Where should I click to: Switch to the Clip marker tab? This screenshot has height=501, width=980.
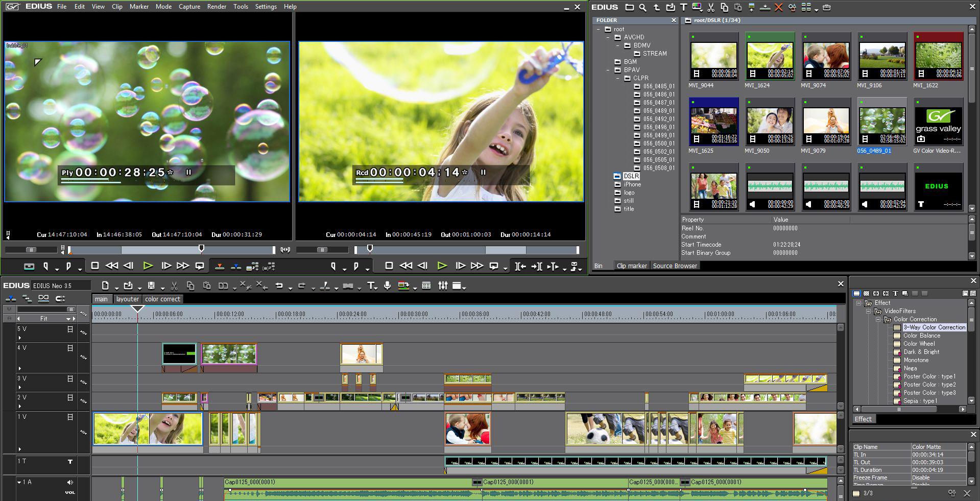point(631,266)
